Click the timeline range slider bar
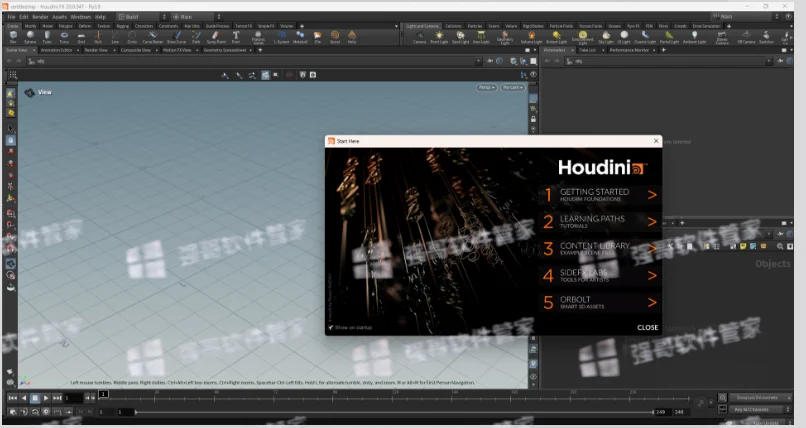The width and height of the screenshot is (806, 428). point(394,412)
